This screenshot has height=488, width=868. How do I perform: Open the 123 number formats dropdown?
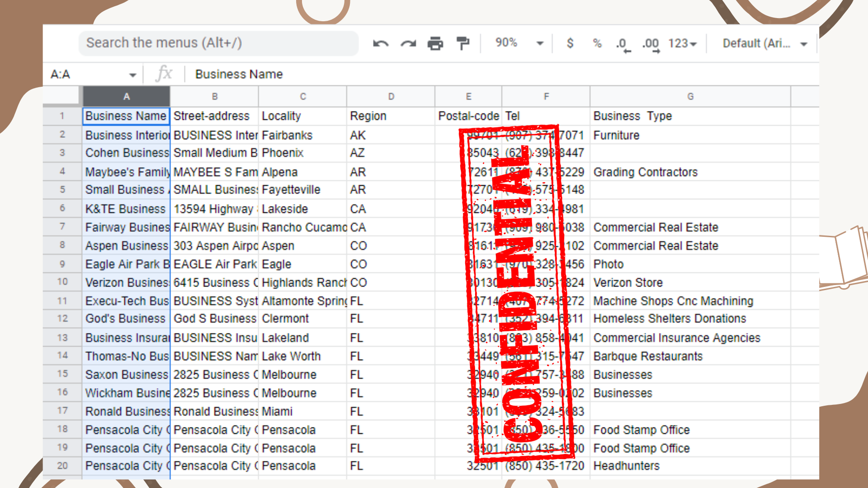pos(682,43)
